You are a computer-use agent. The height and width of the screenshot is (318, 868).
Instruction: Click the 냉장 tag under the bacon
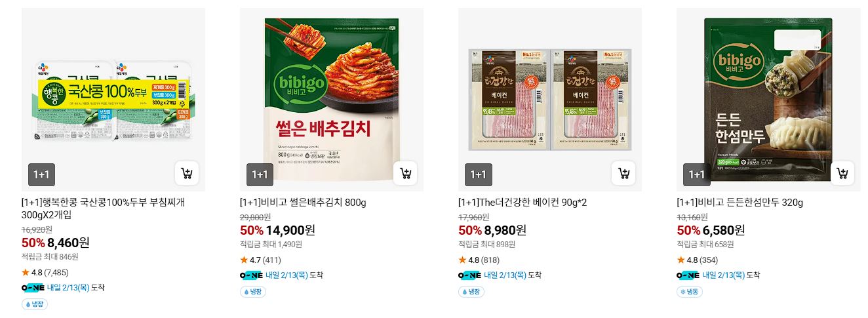[471, 292]
